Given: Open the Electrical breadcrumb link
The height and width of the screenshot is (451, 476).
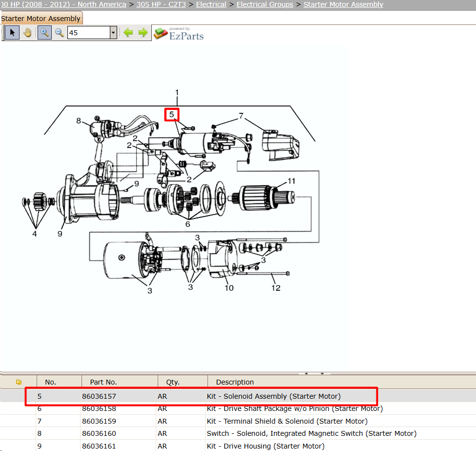Looking at the screenshot, I should point(211,4).
